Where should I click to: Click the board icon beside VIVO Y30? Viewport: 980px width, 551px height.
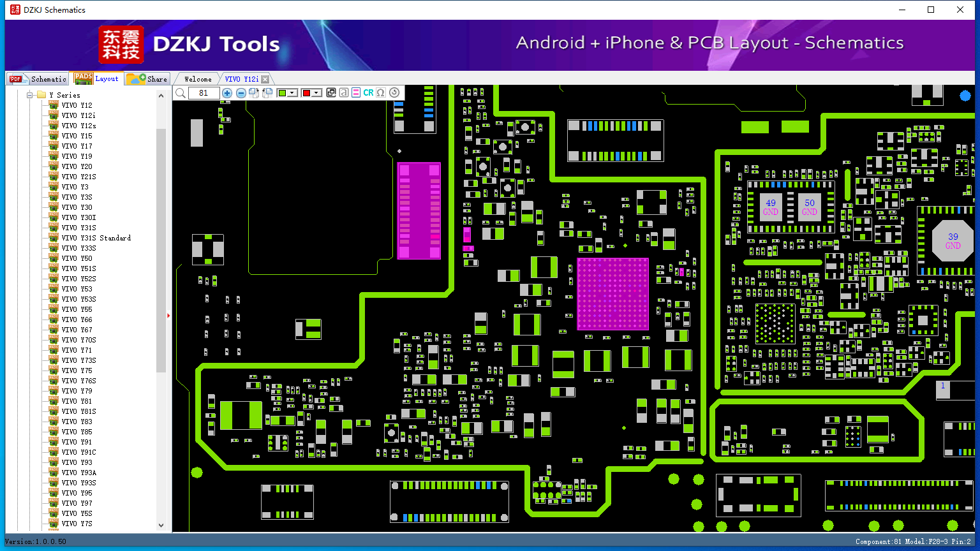click(x=54, y=207)
